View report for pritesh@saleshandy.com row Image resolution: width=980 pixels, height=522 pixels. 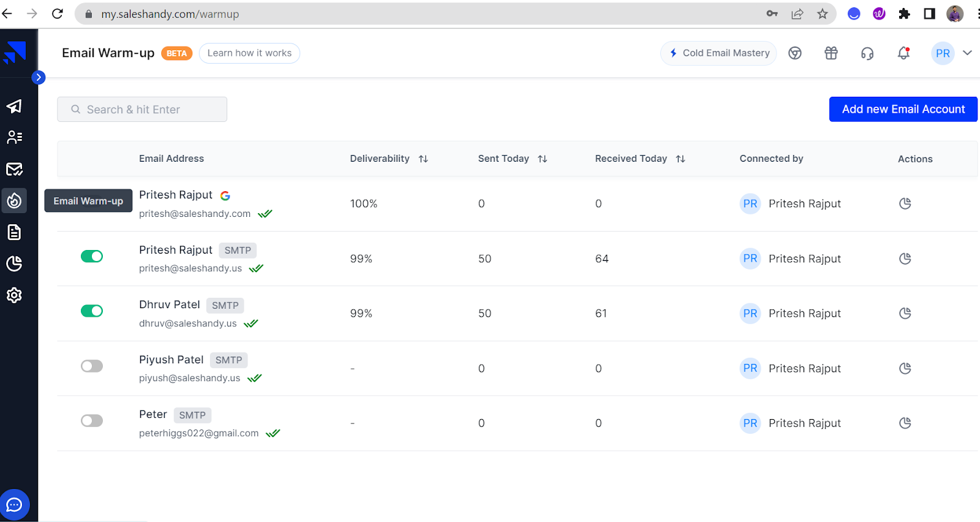pos(905,203)
